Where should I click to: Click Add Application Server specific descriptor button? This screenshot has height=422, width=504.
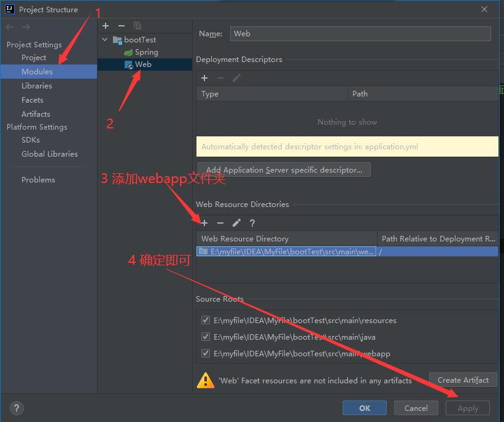[x=284, y=170]
